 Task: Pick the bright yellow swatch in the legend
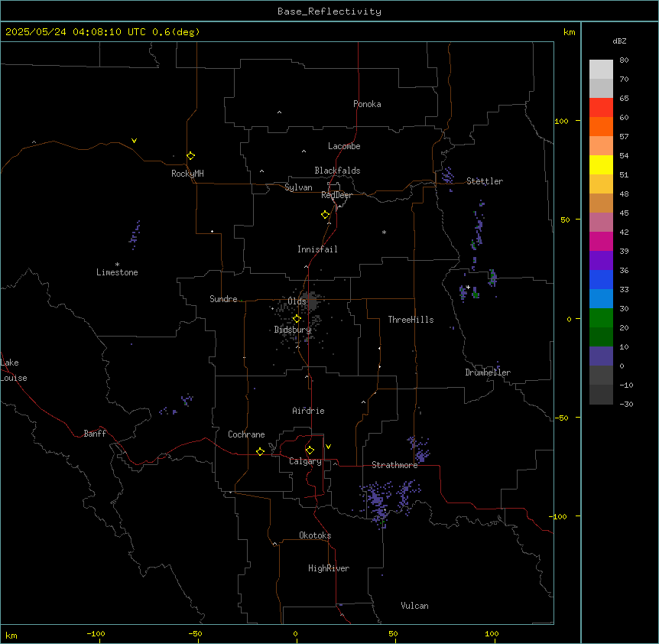tap(601, 164)
